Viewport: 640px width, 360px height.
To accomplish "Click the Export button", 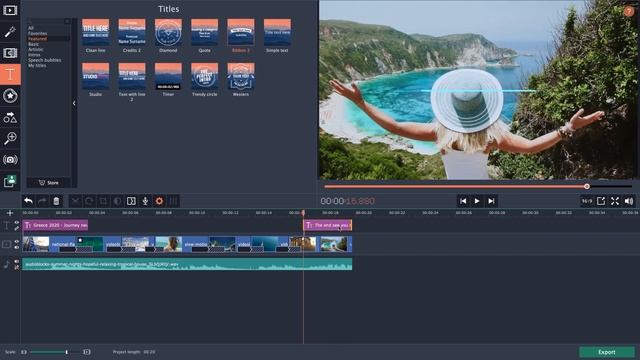I will (607, 352).
